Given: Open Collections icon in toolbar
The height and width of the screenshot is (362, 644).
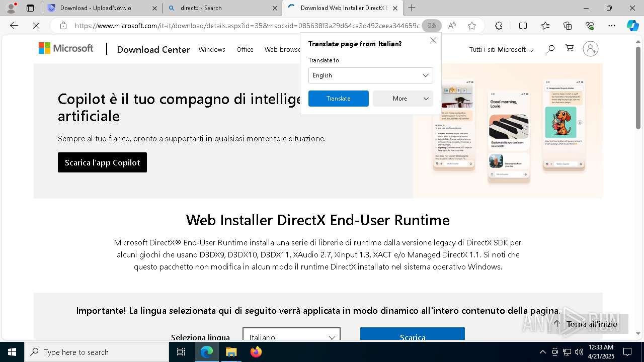Looking at the screenshot, I should pyautogui.click(x=568, y=26).
